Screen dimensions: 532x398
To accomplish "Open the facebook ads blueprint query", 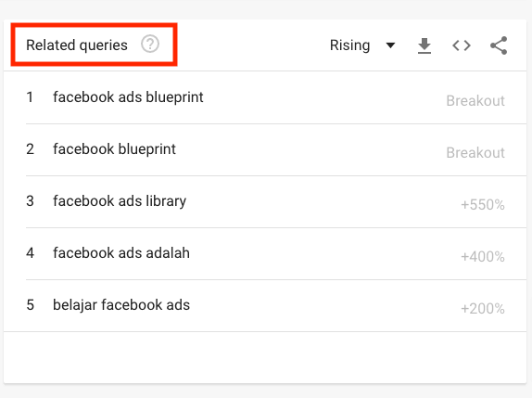I will (x=128, y=97).
